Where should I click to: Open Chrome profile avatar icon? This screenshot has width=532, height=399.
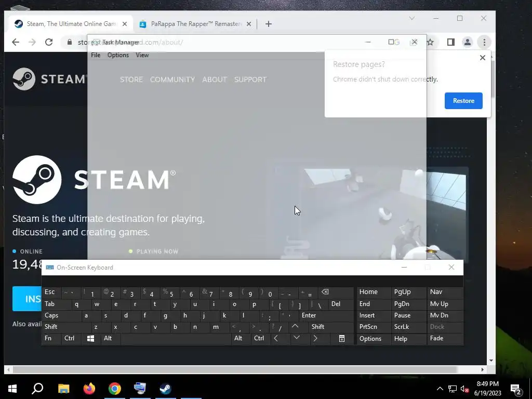tap(467, 42)
